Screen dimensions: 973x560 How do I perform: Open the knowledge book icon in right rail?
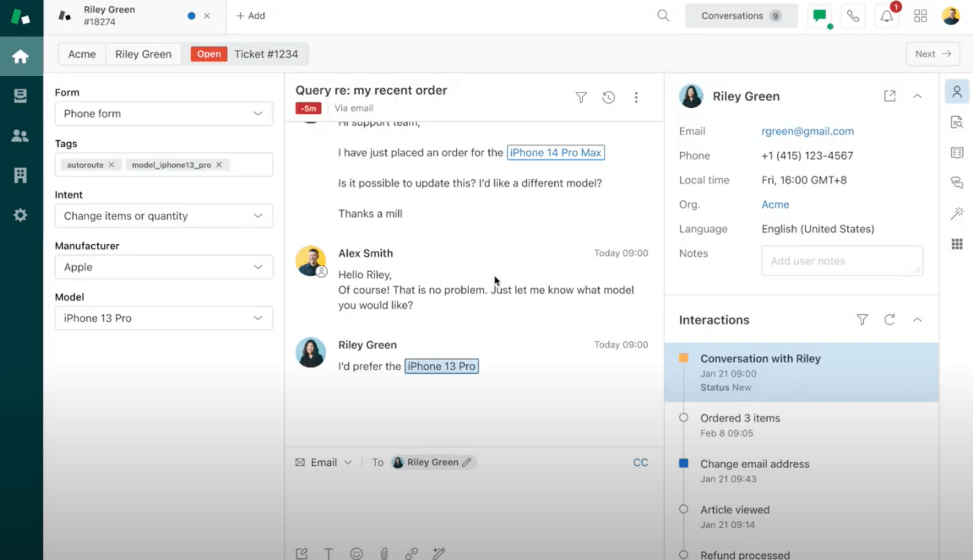[x=957, y=153]
